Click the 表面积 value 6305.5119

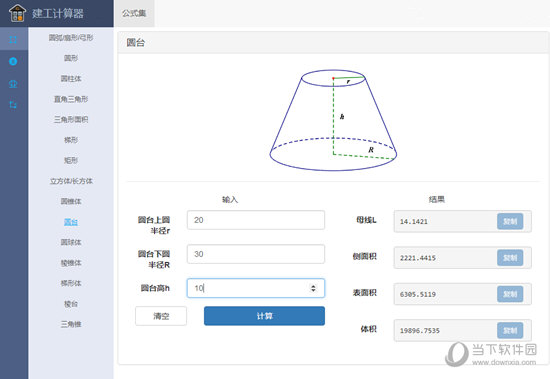tap(418, 294)
